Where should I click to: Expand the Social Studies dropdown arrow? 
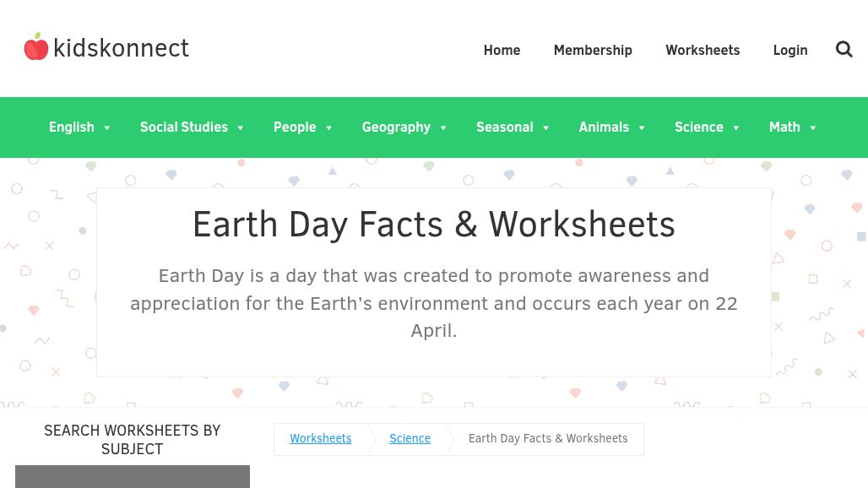(241, 128)
